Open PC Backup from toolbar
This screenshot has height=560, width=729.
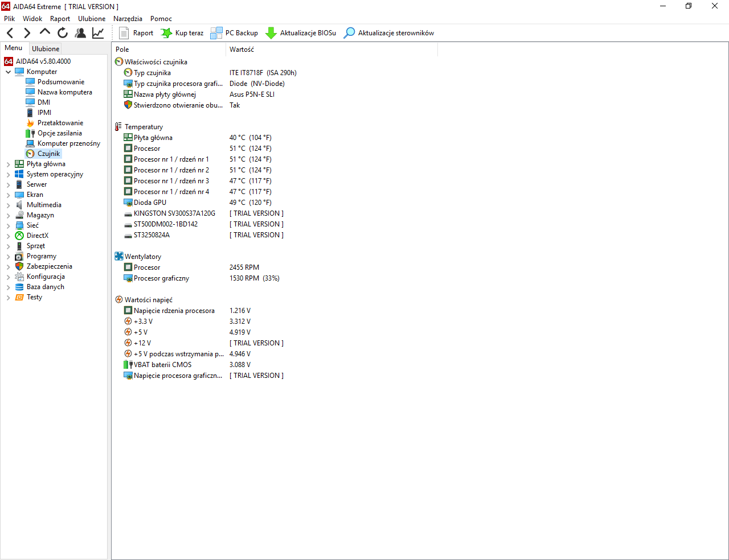click(x=234, y=33)
